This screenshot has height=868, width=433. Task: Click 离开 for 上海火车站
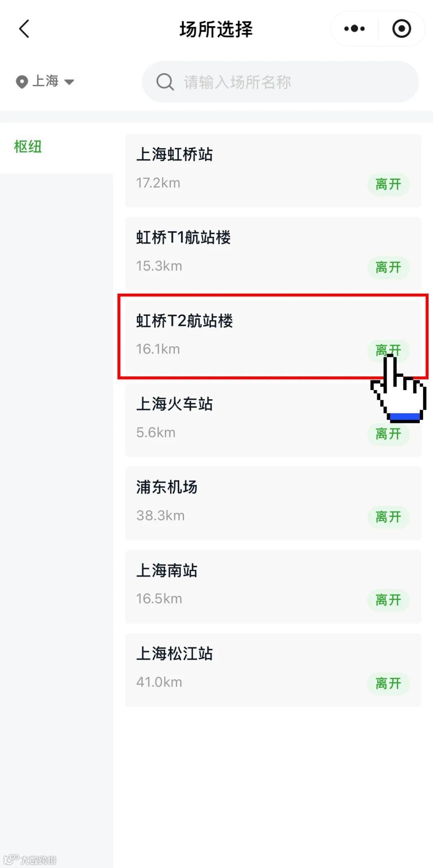pos(388,434)
